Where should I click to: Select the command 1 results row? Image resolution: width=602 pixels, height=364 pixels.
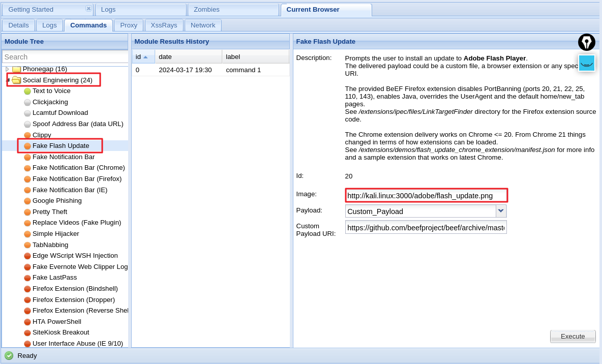coord(210,70)
